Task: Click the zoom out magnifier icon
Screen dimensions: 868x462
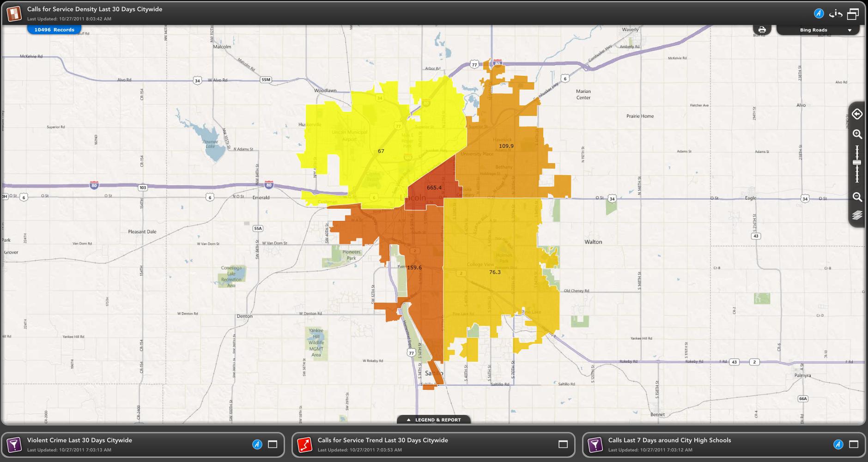Action: point(857,197)
